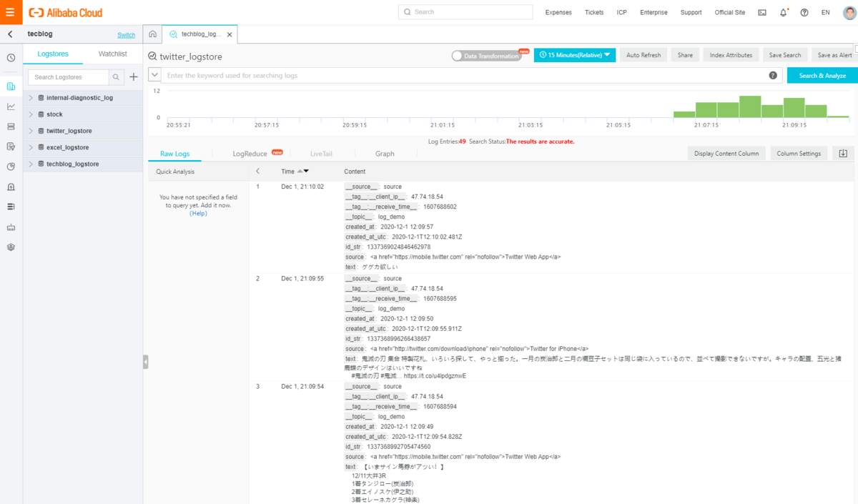This screenshot has height=504, width=858.
Task: Click the Share button
Action: click(685, 55)
